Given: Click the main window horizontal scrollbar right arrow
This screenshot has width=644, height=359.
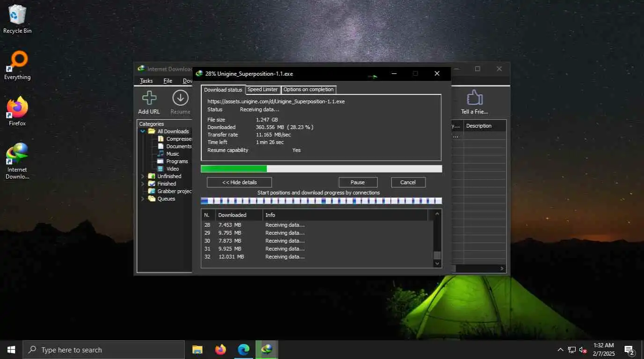Looking at the screenshot, I should click(x=502, y=269).
